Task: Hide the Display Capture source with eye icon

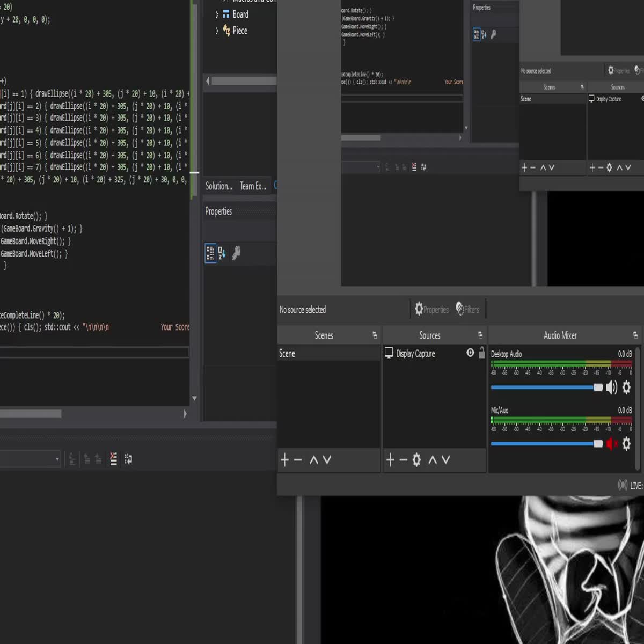Action: point(470,353)
